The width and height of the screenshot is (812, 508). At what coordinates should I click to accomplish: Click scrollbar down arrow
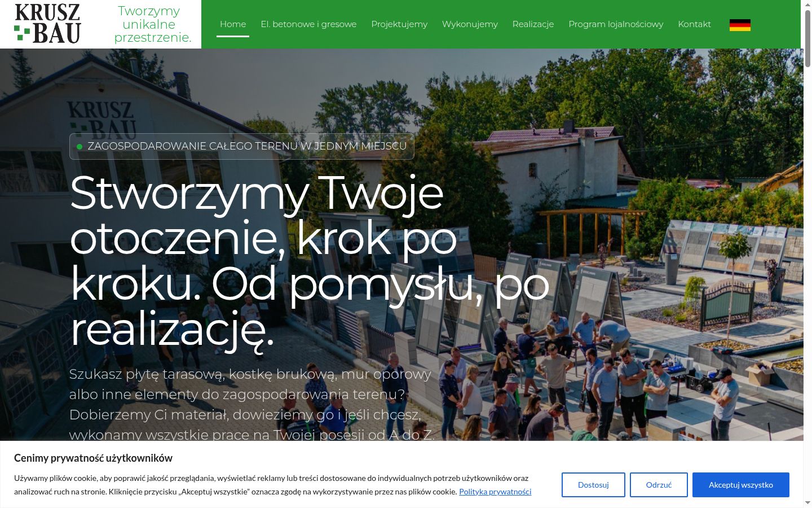coord(807,503)
